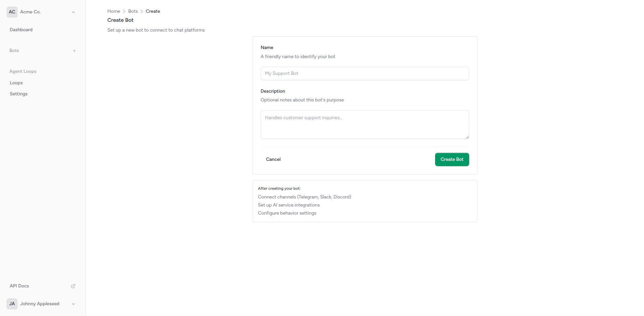Open Settings from the sidebar

tap(18, 94)
